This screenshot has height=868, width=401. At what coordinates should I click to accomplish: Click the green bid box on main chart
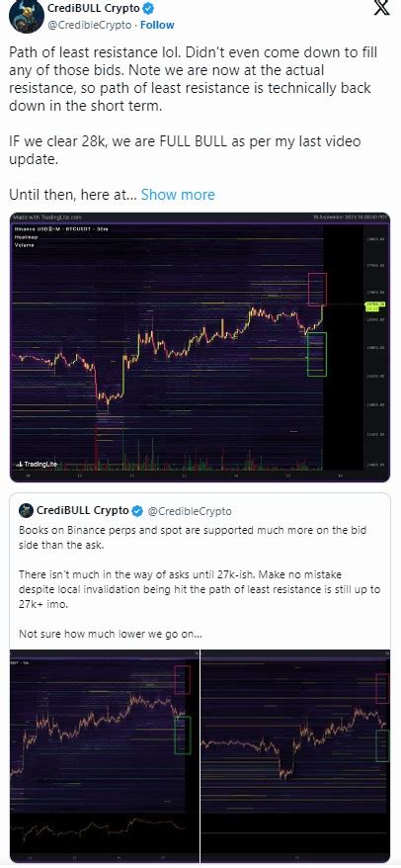[x=316, y=354]
